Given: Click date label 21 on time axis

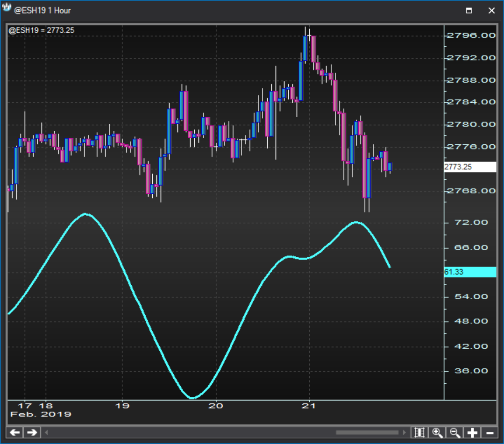Looking at the screenshot, I should coord(309,406).
